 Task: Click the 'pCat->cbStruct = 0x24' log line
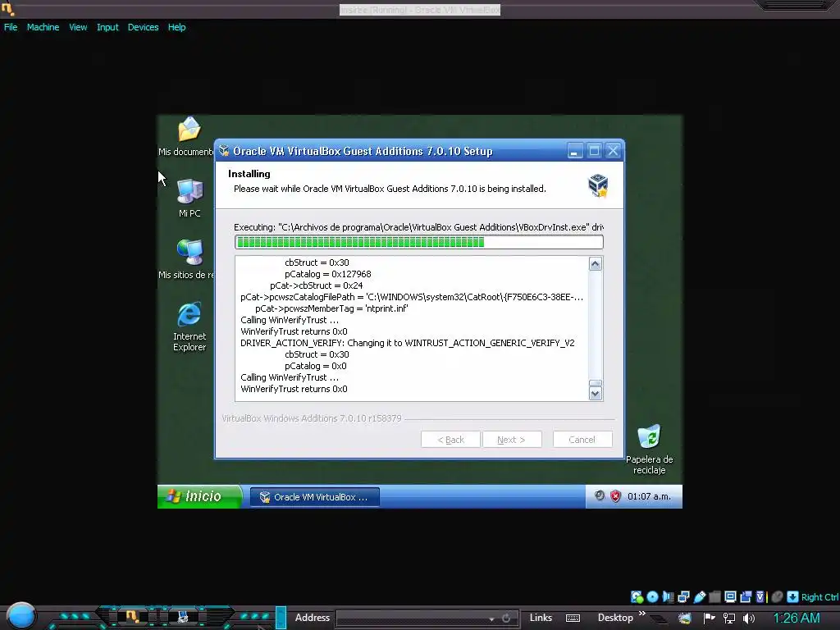316,285
